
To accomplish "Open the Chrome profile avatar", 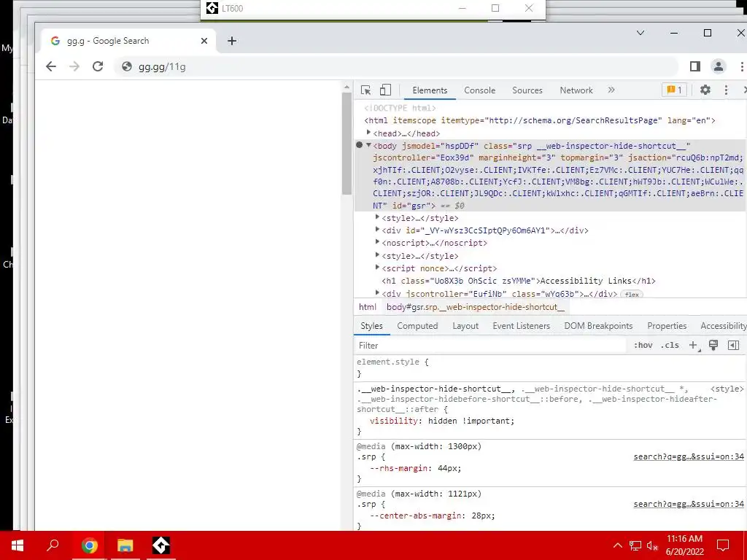I will [x=719, y=66].
